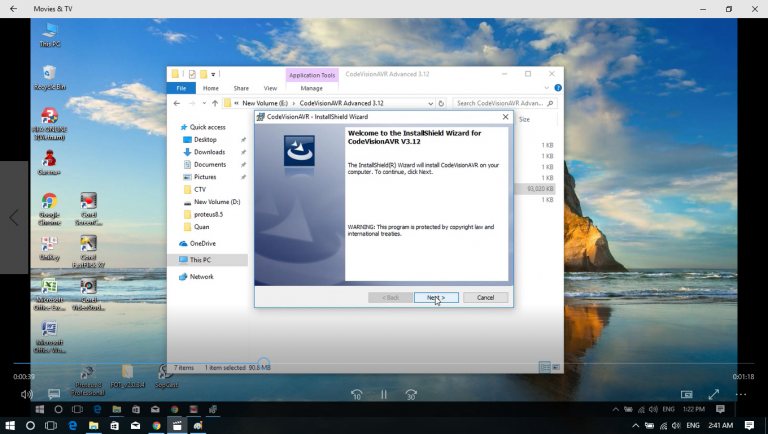Click the volume speaker icon in player
The height and width of the screenshot is (434, 768).
point(27,394)
